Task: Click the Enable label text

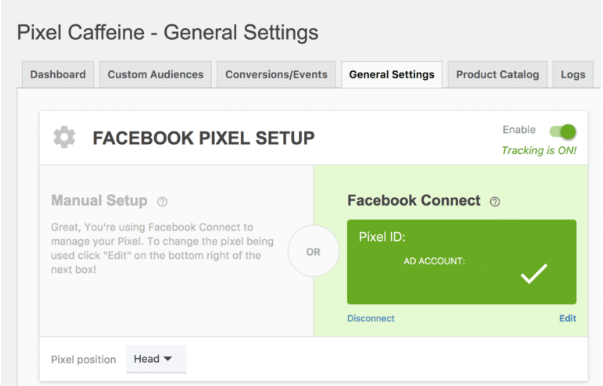Action: pyautogui.click(x=519, y=130)
